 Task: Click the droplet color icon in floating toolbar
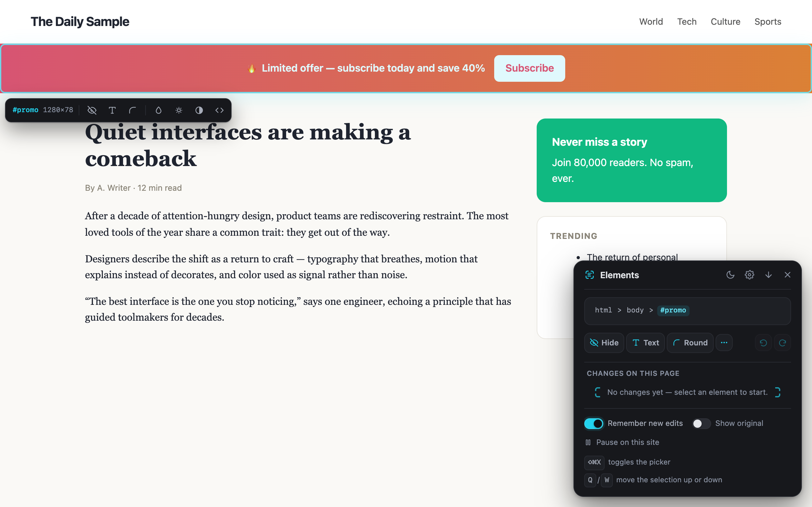click(x=159, y=110)
